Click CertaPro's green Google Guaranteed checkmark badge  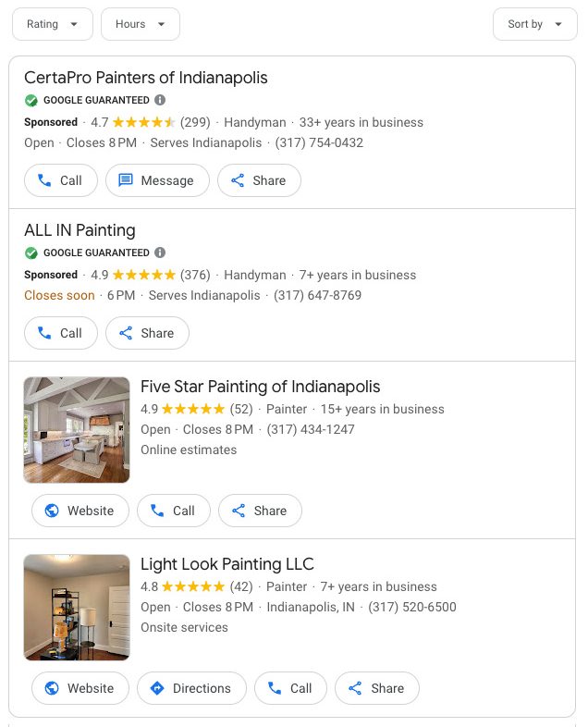pyautogui.click(x=31, y=100)
